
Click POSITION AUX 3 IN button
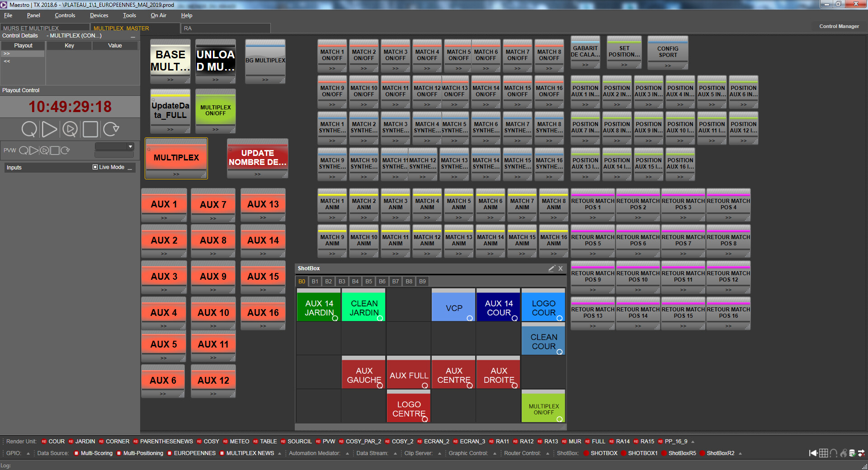coord(648,91)
